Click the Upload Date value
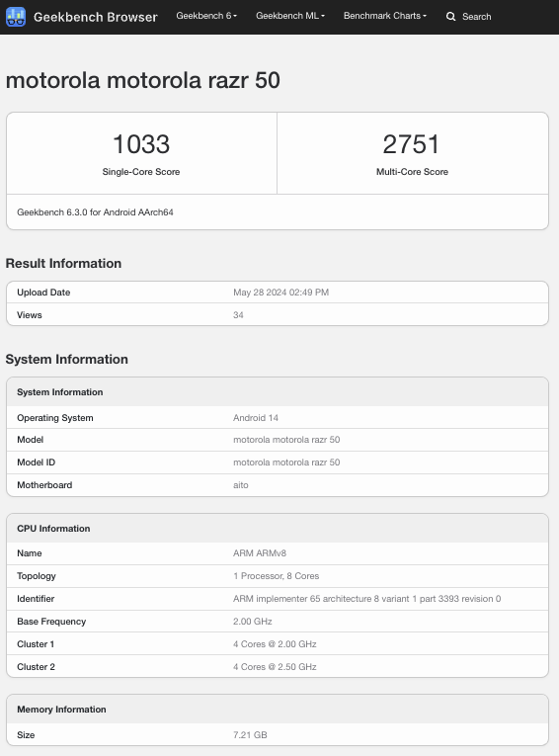The width and height of the screenshot is (559, 756). [x=280, y=293]
